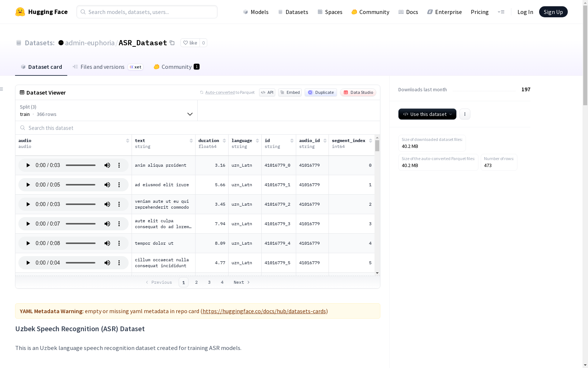Open the navigation overflow menu icon

coord(501,12)
